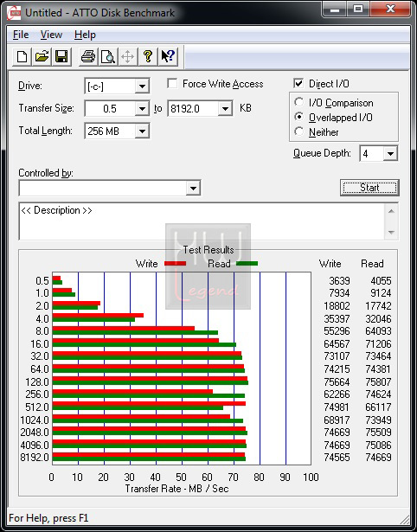Click the Transfer Rate - MB / Sec axis label

[176, 489]
